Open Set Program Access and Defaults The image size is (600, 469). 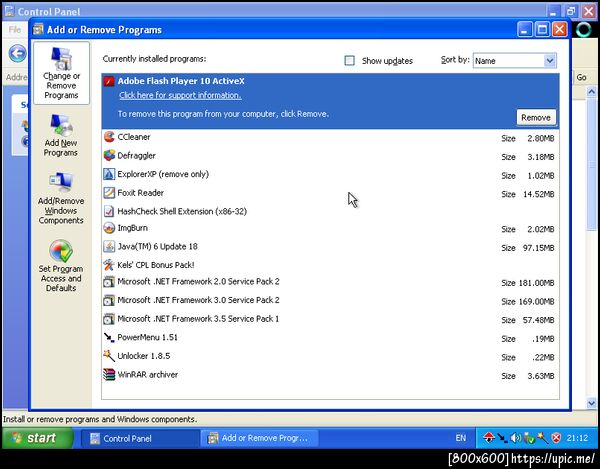[x=61, y=265]
